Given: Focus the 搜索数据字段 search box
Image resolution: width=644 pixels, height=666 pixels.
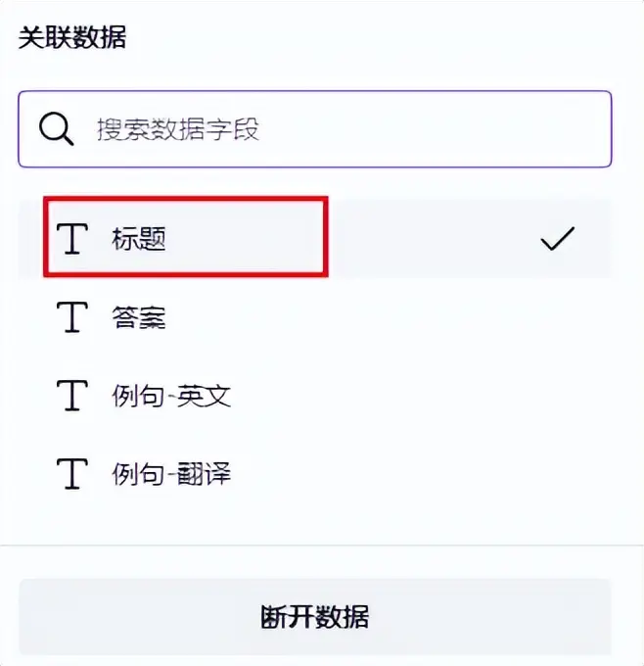Looking at the screenshot, I should 314,128.
